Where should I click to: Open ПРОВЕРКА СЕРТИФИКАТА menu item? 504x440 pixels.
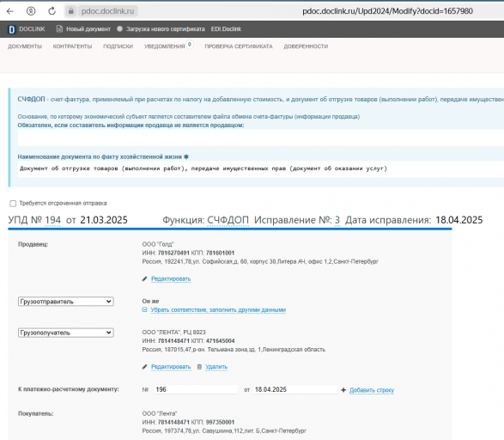[239, 46]
